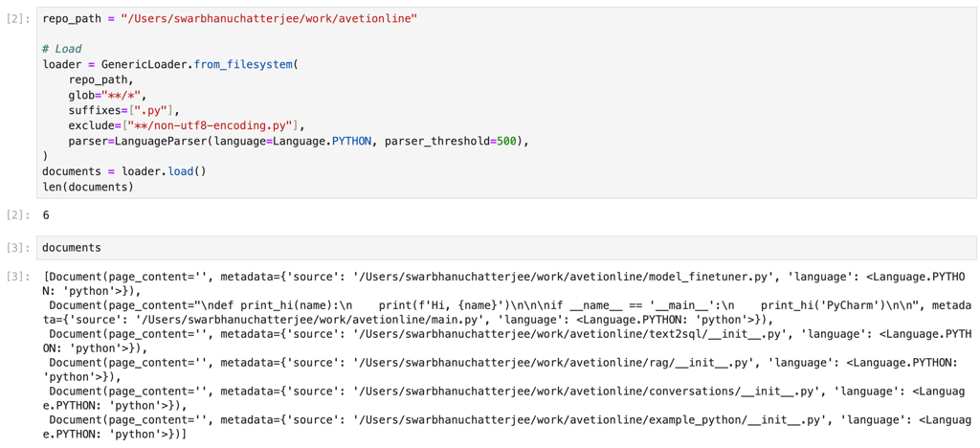Select the input prompt [3] of documents cell
The width and height of the screenshot is (980, 448).
coord(15,247)
